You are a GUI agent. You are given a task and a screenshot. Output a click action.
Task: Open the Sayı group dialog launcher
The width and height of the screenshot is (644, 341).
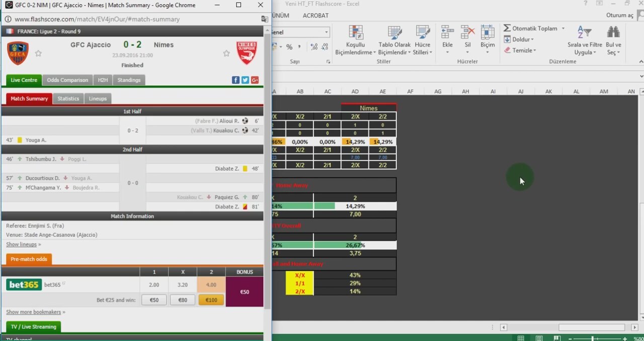coord(329,62)
